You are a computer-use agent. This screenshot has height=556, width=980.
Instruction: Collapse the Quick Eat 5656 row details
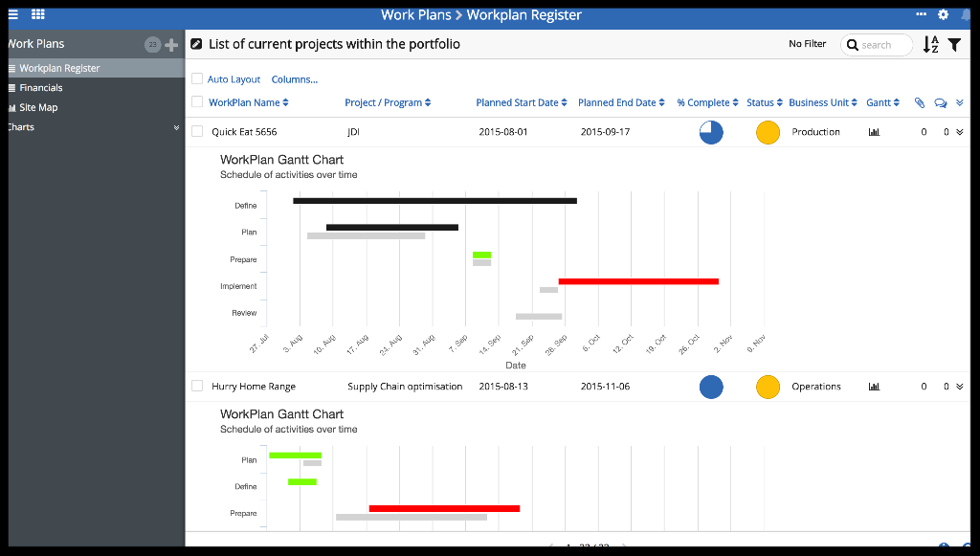click(959, 132)
